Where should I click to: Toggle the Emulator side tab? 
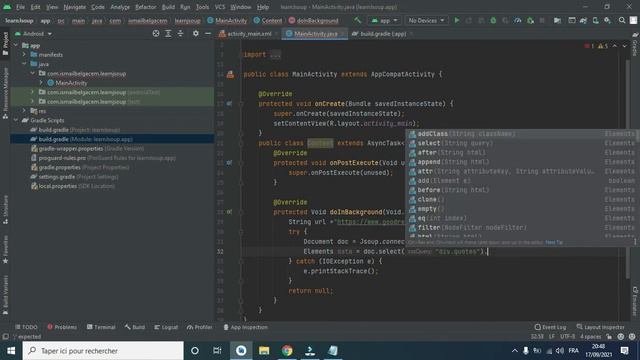click(x=635, y=301)
